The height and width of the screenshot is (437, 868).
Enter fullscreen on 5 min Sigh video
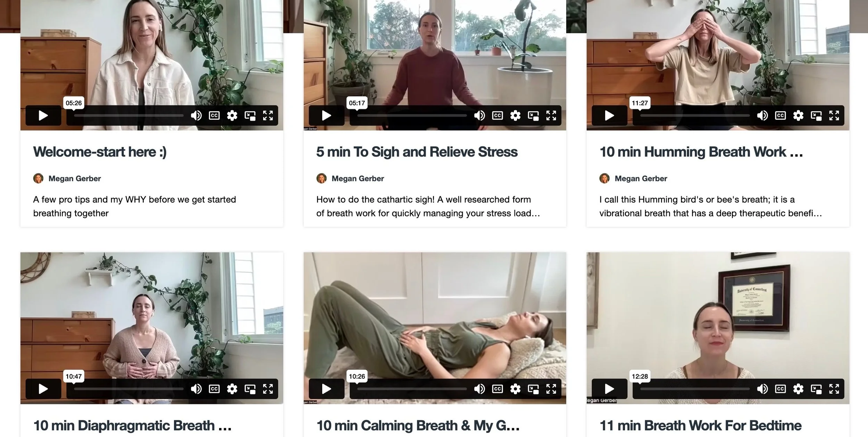pyautogui.click(x=551, y=115)
